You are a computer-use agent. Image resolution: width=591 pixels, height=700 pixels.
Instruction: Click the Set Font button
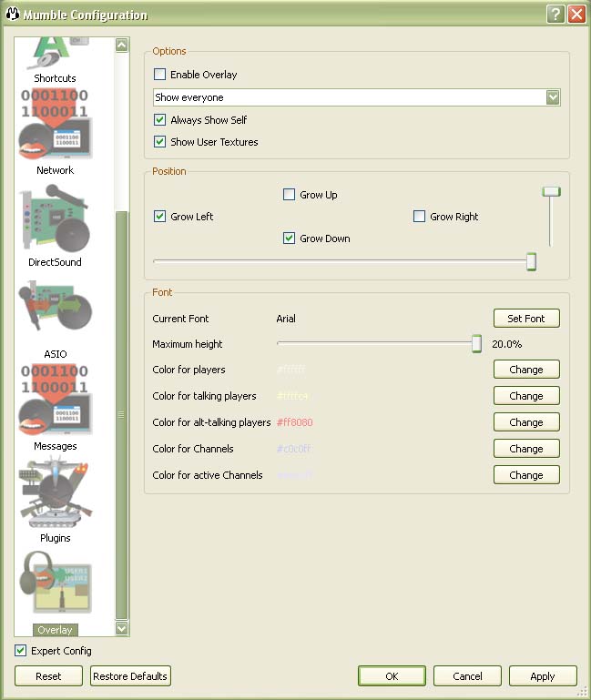click(526, 319)
